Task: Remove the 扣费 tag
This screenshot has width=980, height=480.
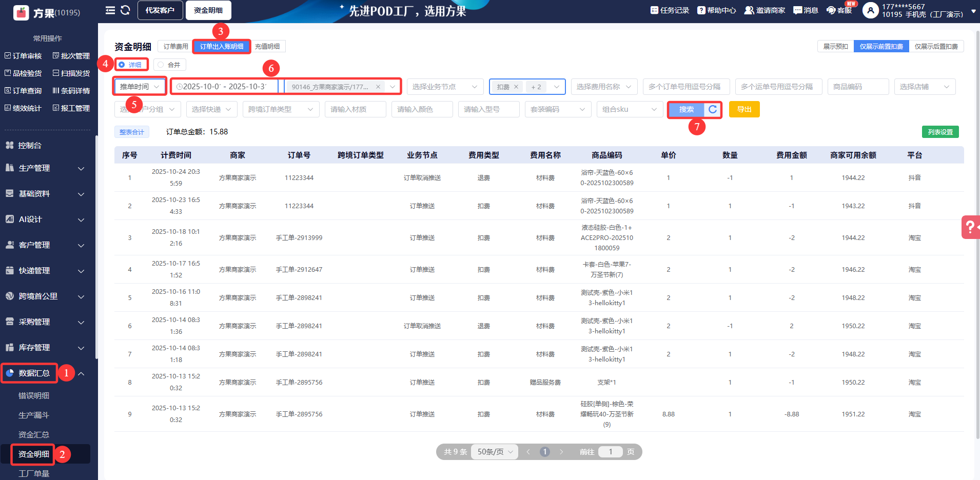Action: pos(516,87)
